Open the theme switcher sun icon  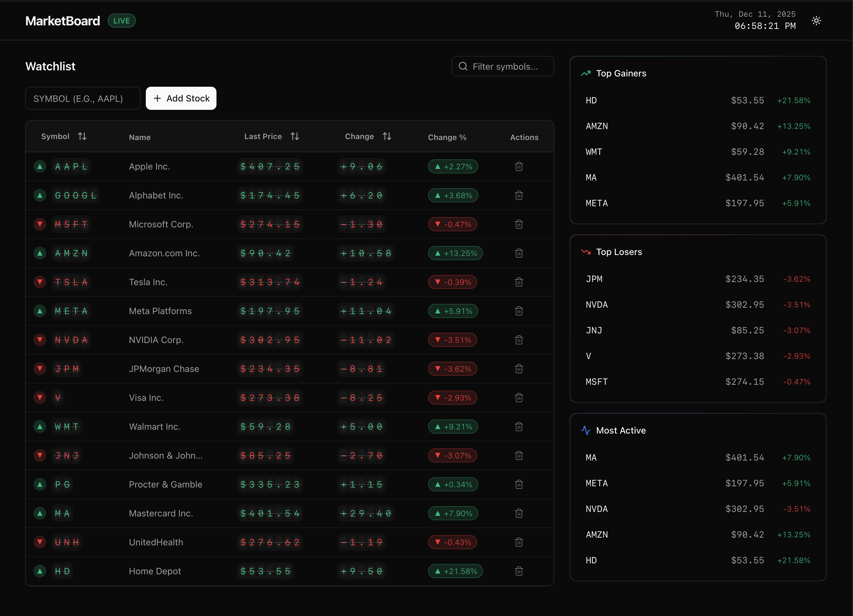[x=816, y=21]
